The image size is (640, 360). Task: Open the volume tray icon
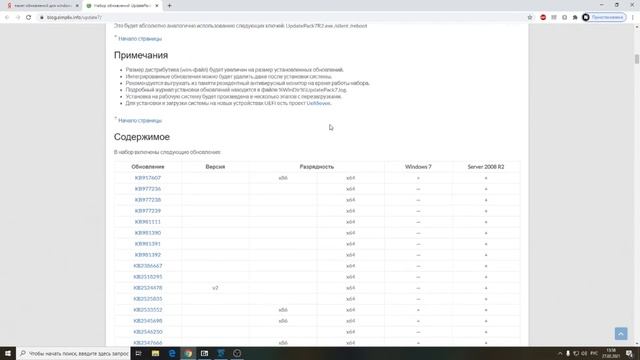[x=584, y=353]
